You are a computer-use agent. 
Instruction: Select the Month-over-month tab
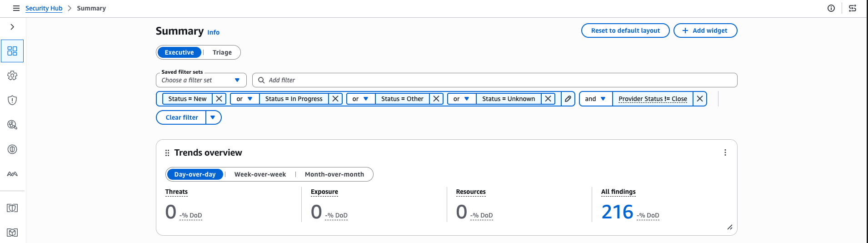click(x=334, y=174)
